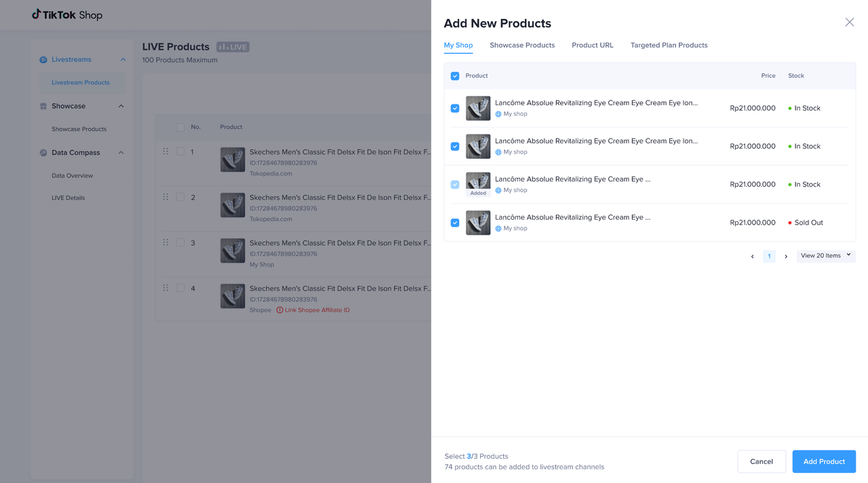868x483 pixels.
Task: Open Skechers thumbnail in live row 2
Action: pyautogui.click(x=233, y=205)
